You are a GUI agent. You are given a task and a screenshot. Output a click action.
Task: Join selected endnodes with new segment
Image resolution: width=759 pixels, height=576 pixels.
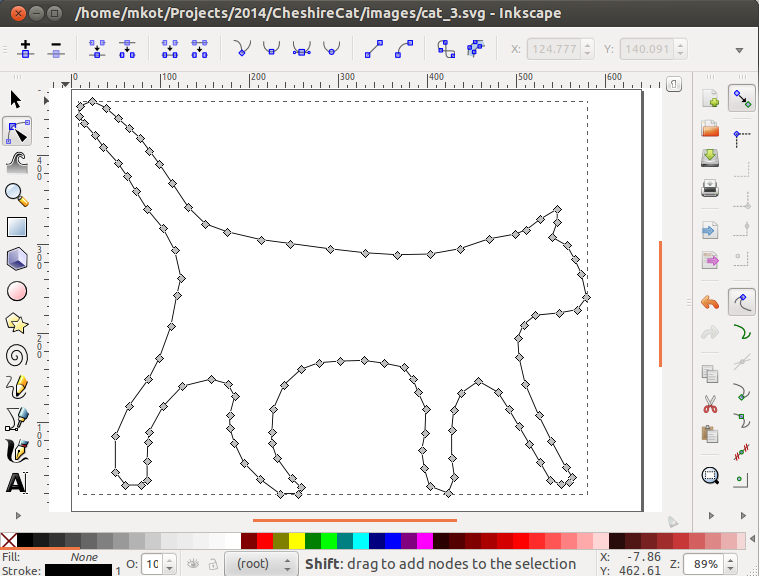coord(169,49)
